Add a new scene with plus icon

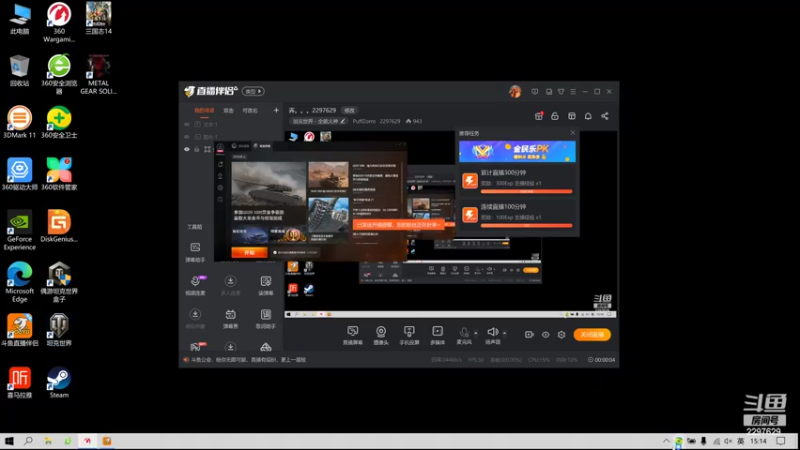point(276,110)
